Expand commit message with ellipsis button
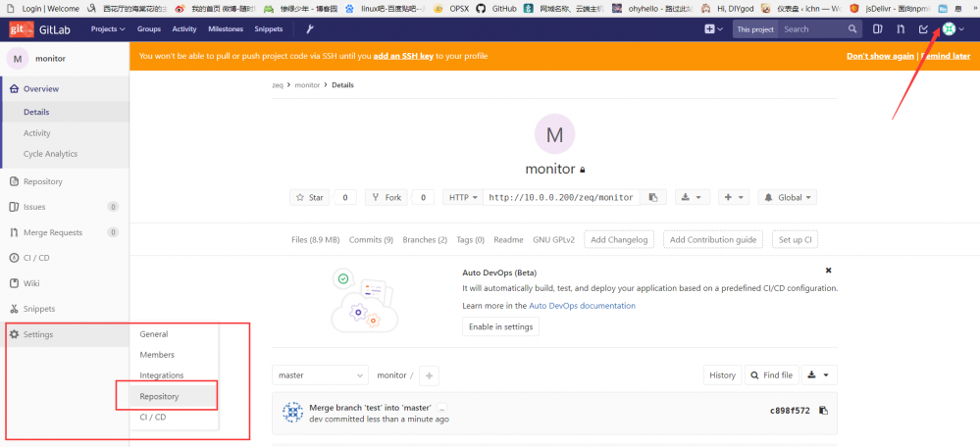Screen dimensions: 980x447 [x=441, y=408]
